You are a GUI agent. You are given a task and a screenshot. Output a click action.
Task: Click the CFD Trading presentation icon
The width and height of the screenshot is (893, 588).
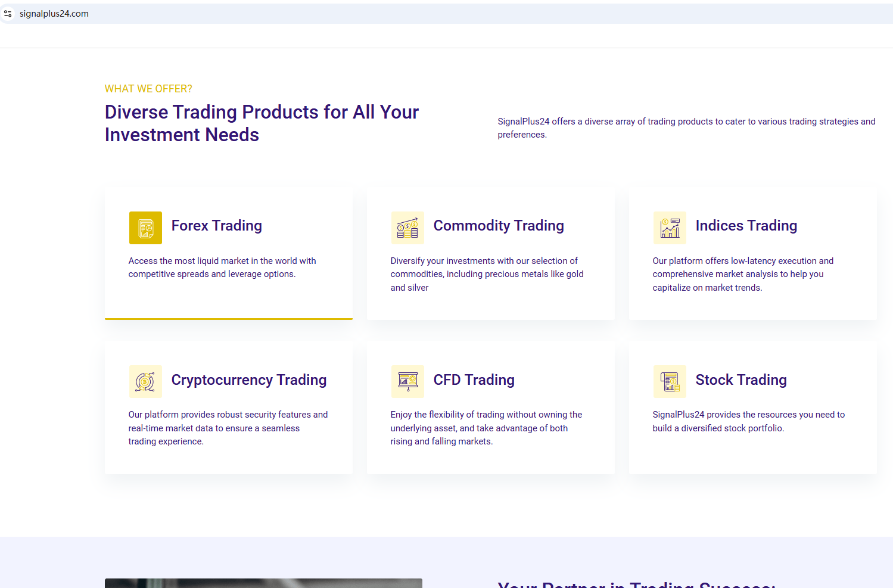click(407, 381)
